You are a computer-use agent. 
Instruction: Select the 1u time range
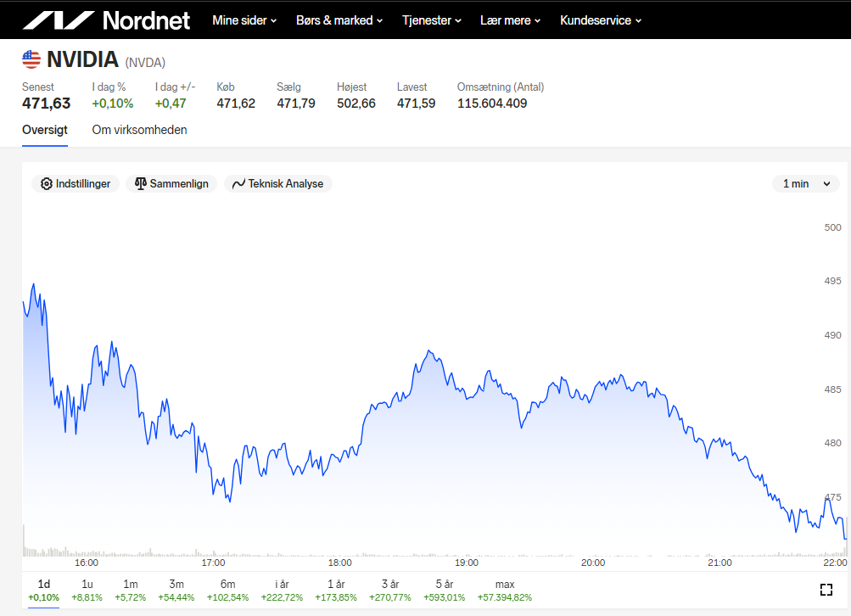(x=87, y=591)
